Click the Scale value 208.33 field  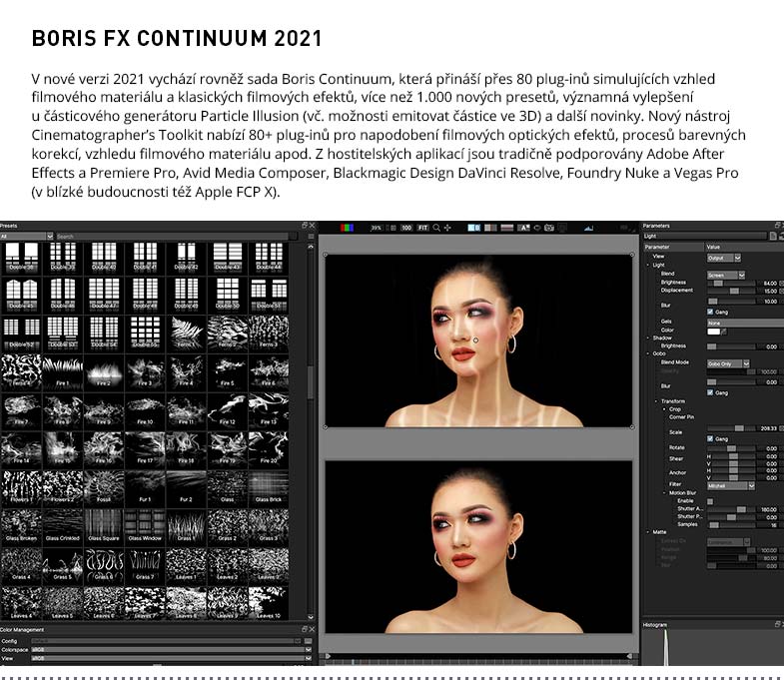click(767, 428)
